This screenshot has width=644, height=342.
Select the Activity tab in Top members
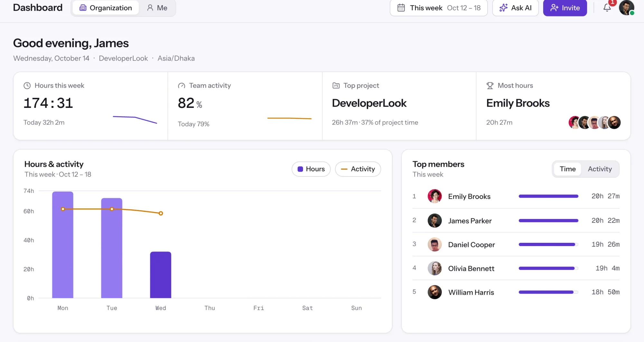click(x=600, y=169)
